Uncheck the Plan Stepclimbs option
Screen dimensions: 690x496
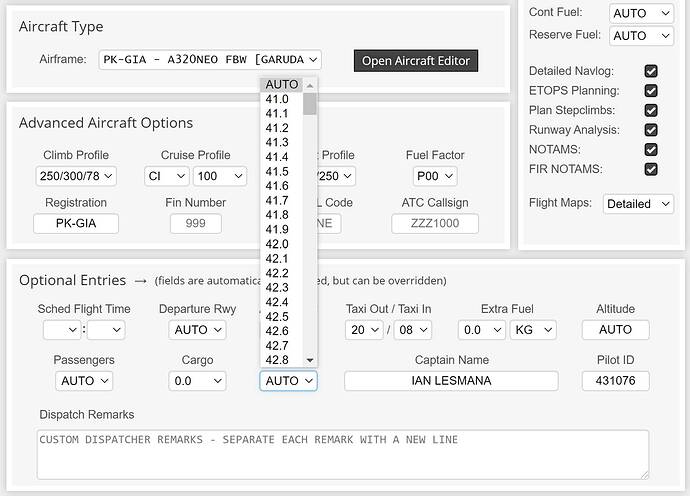[x=651, y=110]
